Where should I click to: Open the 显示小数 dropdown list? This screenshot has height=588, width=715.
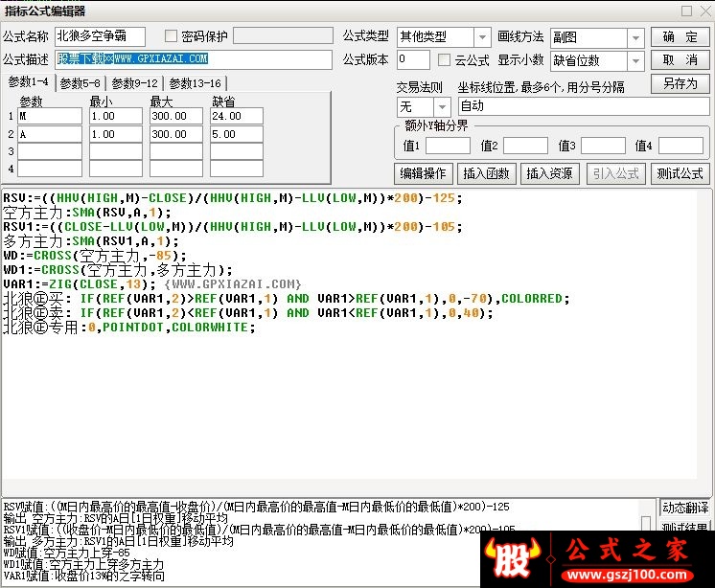(x=635, y=60)
